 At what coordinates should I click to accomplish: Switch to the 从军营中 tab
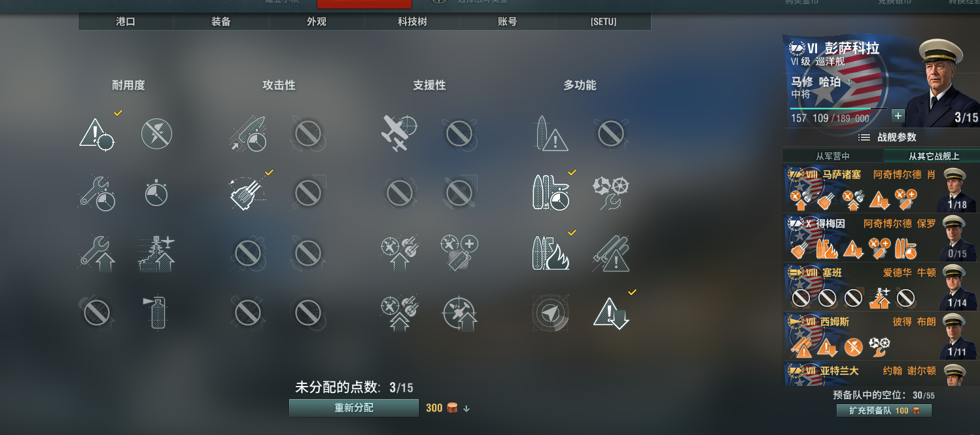tap(832, 156)
